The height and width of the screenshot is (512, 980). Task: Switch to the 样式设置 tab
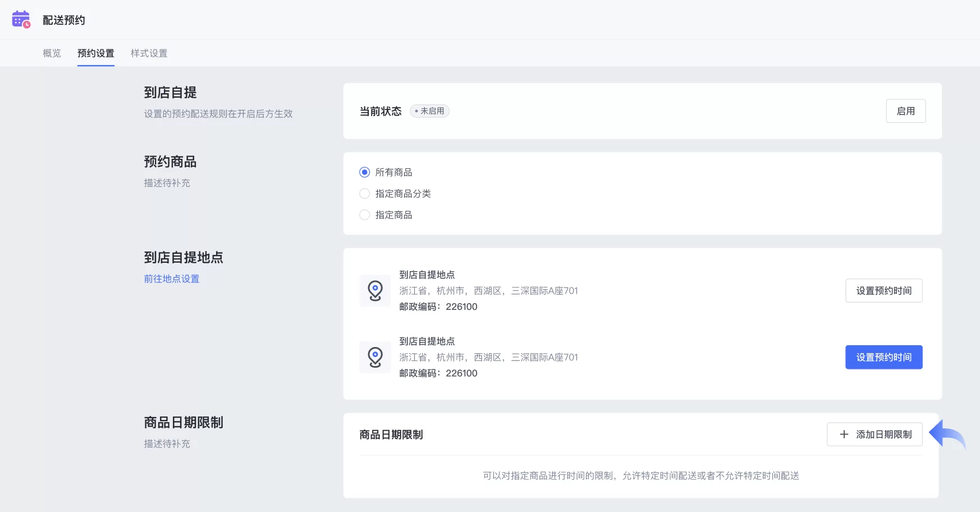pos(148,53)
